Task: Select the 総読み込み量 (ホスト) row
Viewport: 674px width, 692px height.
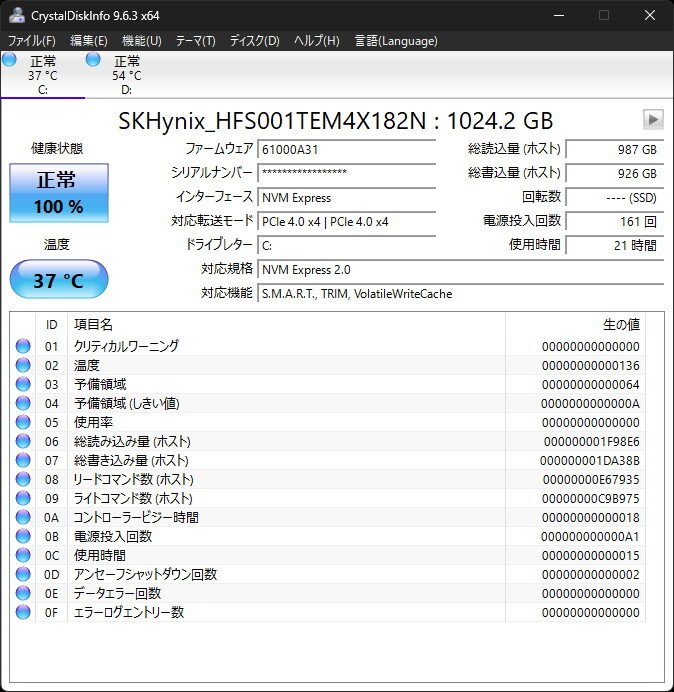Action: 328,441
